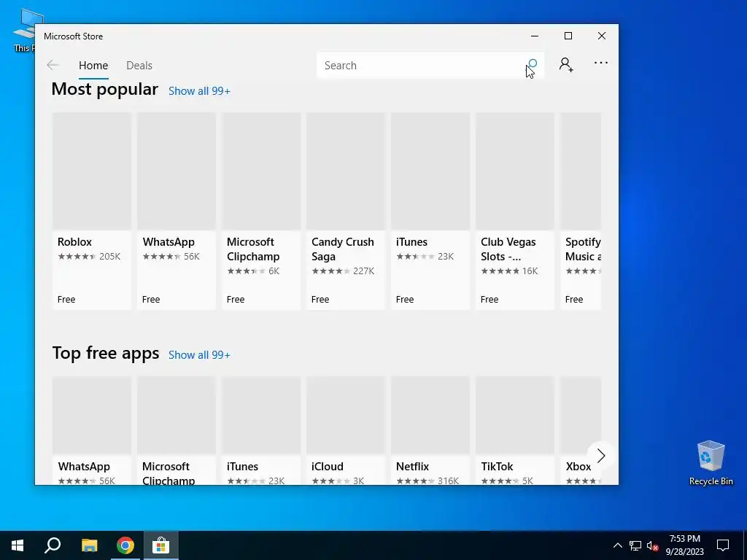
Task: Click the Netflix app name
Action: point(413,467)
